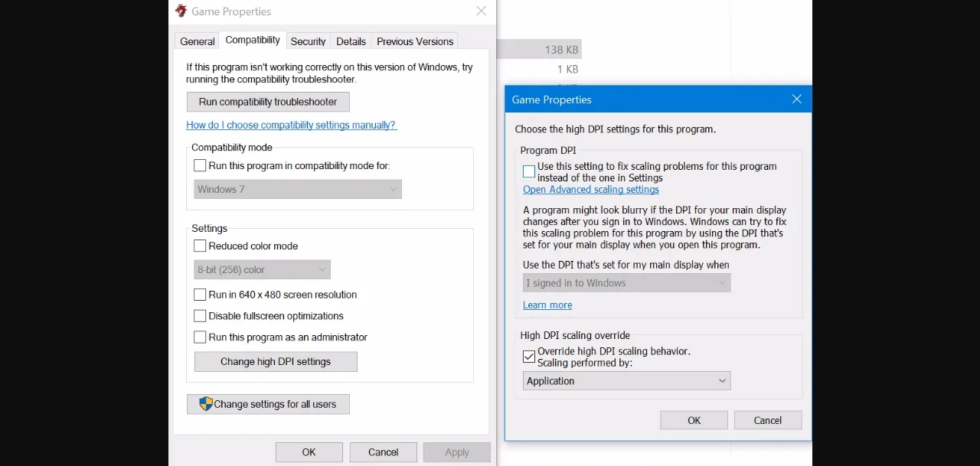
Task: Enable Run this program in compatibility mode
Action: tap(200, 165)
